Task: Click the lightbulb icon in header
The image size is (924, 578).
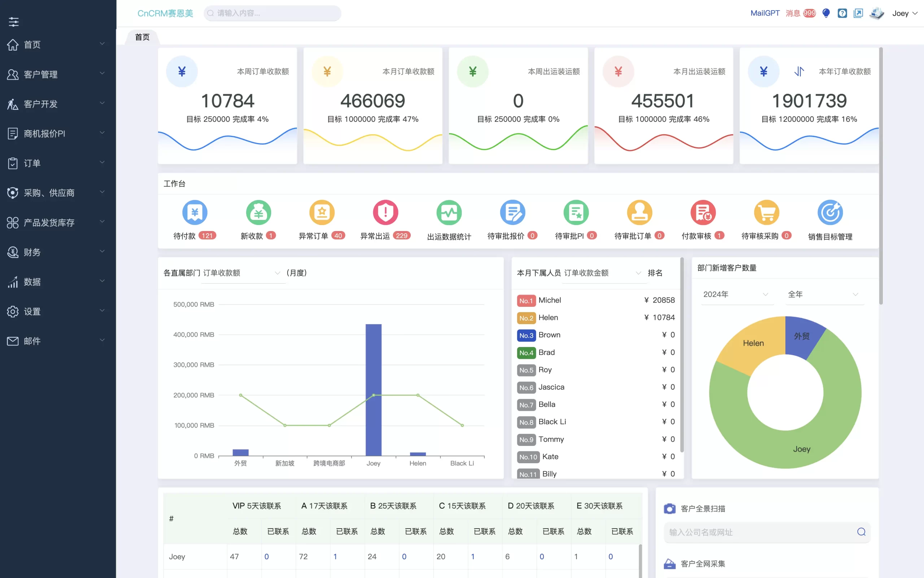Action: pos(826,13)
